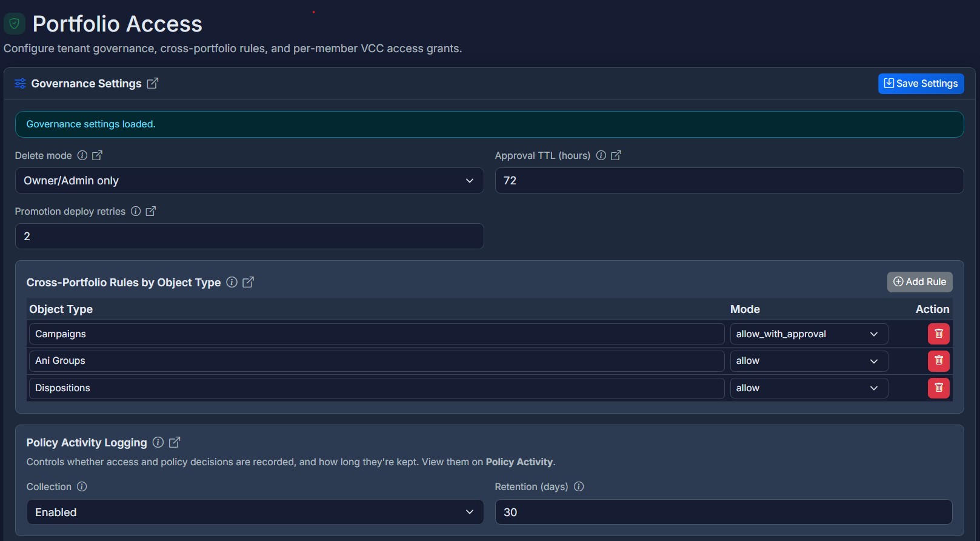Open external link icon next to Governance Settings
Viewport: 980px width, 541px height.
153,83
